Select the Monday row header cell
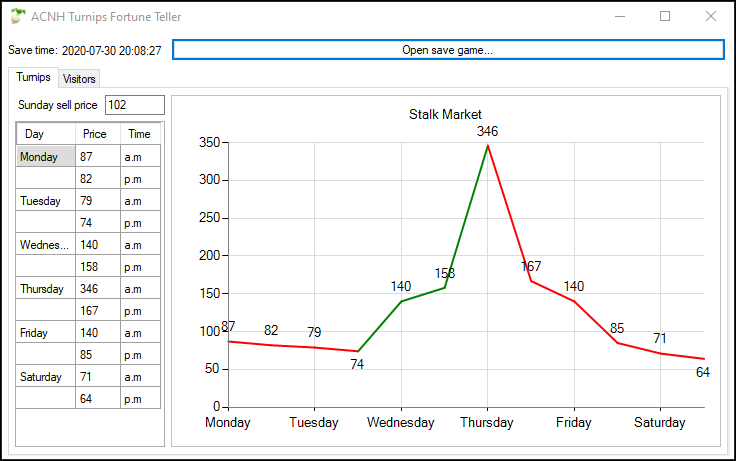This screenshot has width=736, height=461. 46,156
